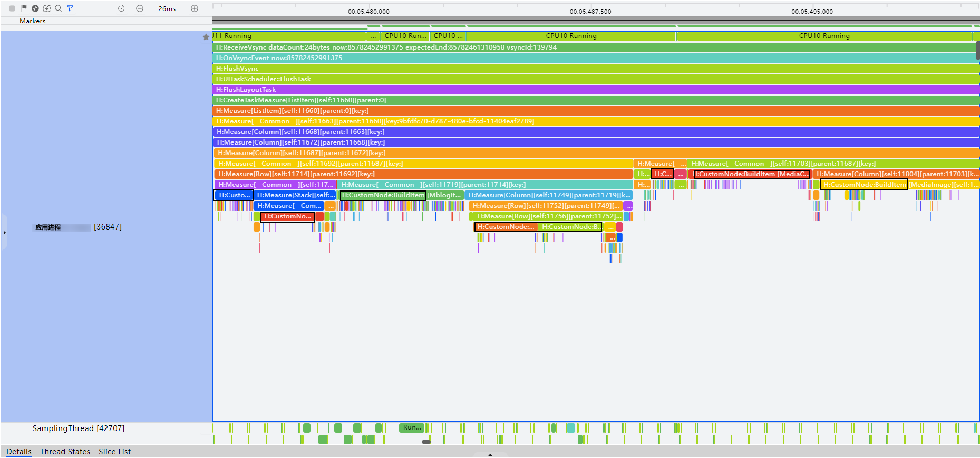
Task: Zoom in using the plus icon
Action: click(195, 8)
